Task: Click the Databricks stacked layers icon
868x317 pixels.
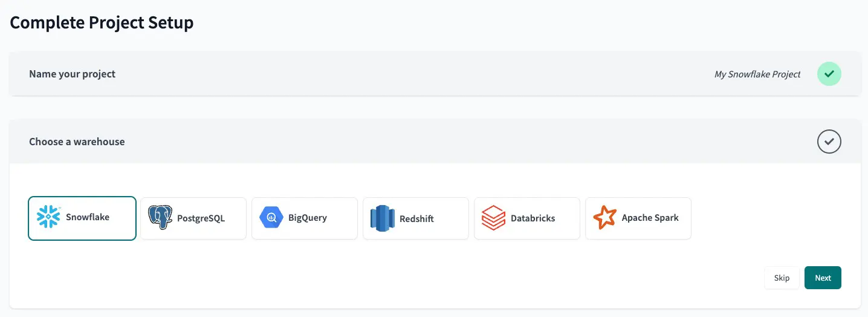Action: click(x=493, y=218)
